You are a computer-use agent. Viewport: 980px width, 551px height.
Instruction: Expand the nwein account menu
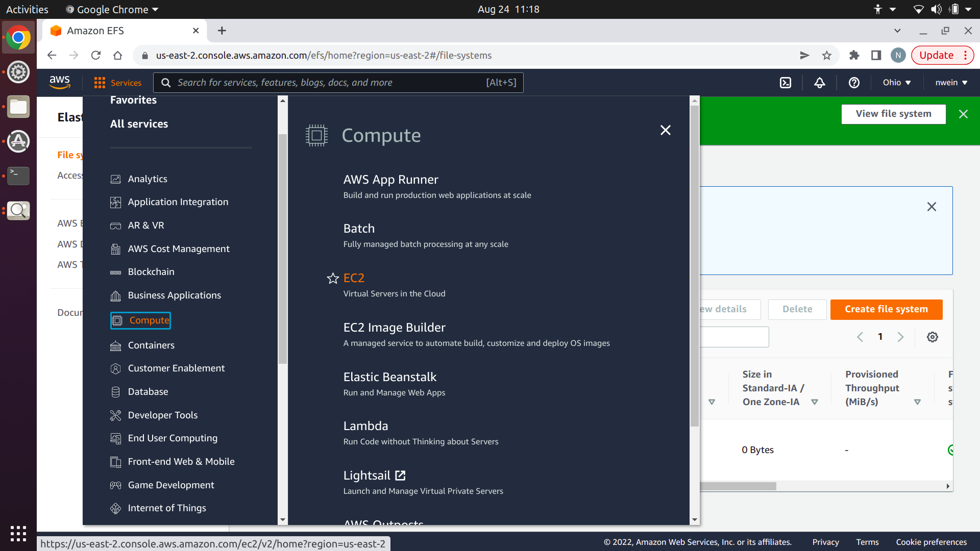pyautogui.click(x=951, y=83)
